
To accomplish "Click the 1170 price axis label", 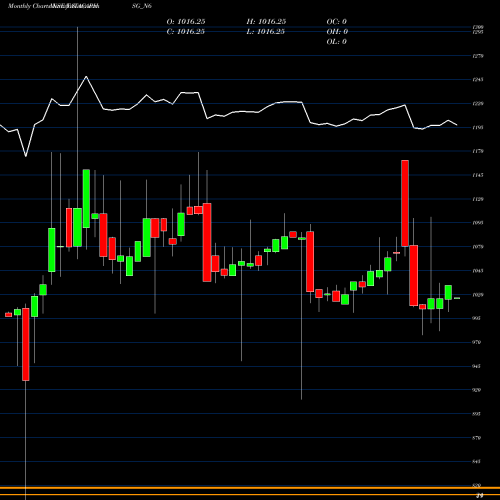I will pyautogui.click(x=478, y=151).
